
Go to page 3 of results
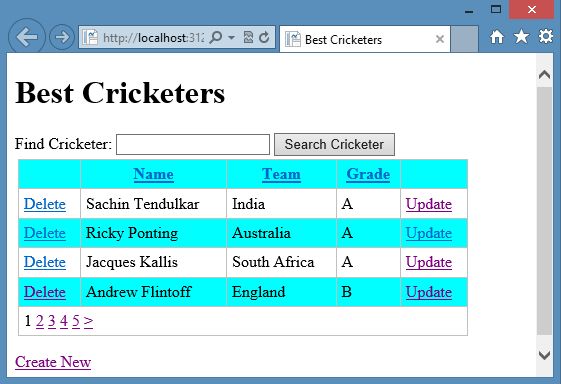pos(52,321)
